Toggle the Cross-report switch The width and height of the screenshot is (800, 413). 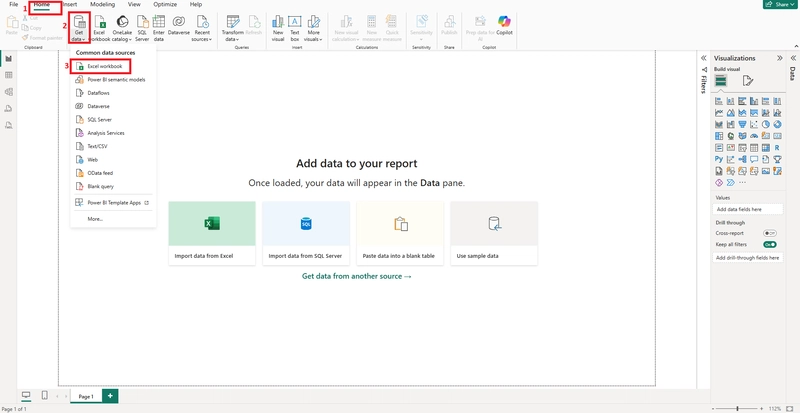point(769,233)
